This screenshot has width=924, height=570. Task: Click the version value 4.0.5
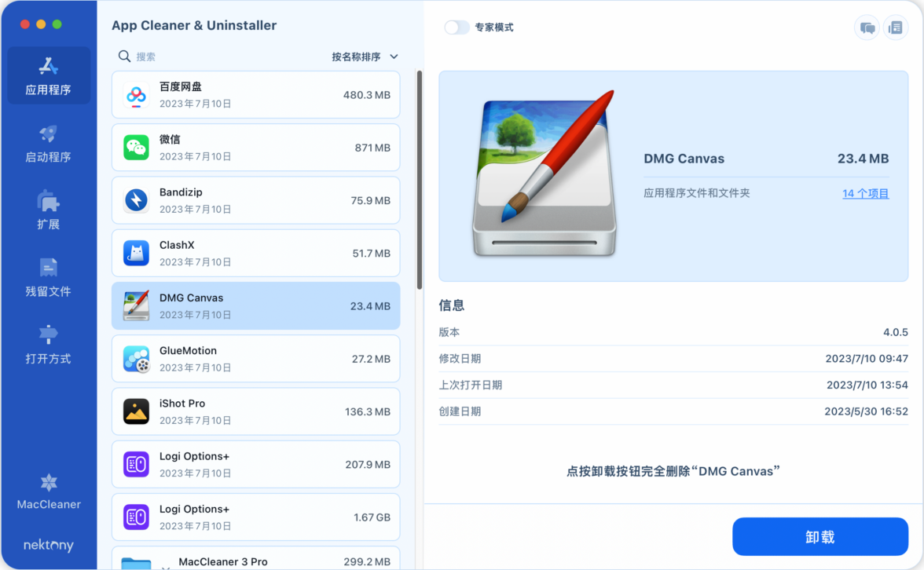pos(895,332)
